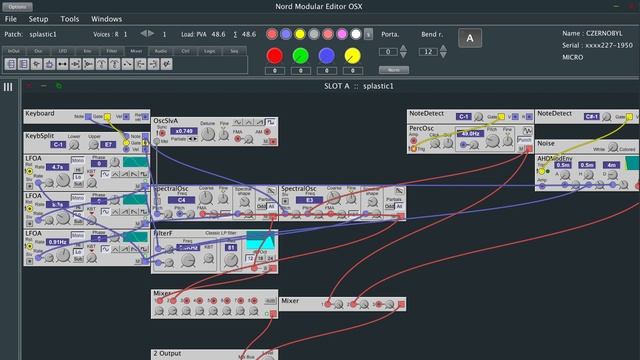Toggle white cable color visibility circle
The width and height of the screenshot is (640, 360).
coord(356,34)
